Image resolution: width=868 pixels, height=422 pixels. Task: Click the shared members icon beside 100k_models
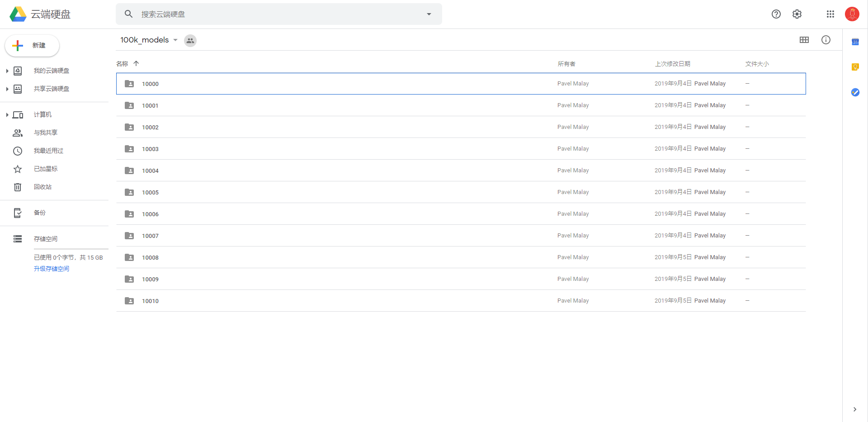(190, 40)
